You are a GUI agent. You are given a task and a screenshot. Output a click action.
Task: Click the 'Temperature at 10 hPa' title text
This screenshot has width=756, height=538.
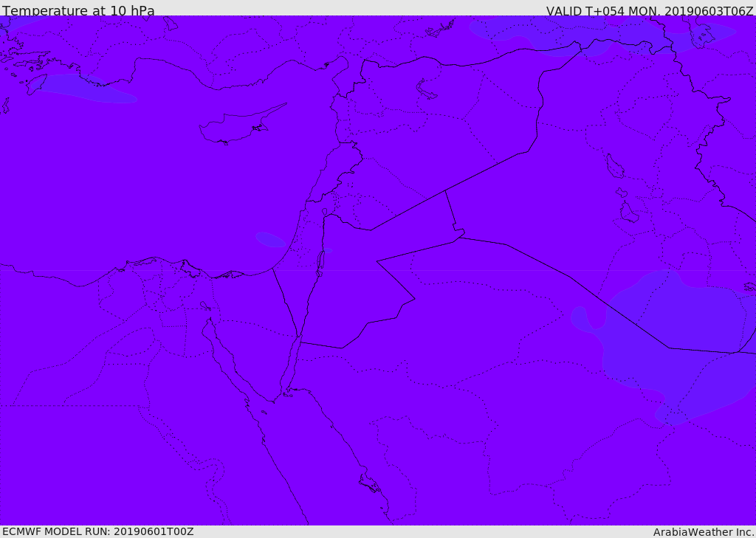(x=78, y=10)
